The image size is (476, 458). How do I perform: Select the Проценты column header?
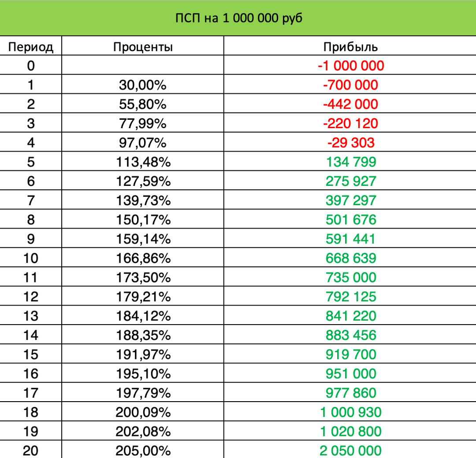[143, 47]
